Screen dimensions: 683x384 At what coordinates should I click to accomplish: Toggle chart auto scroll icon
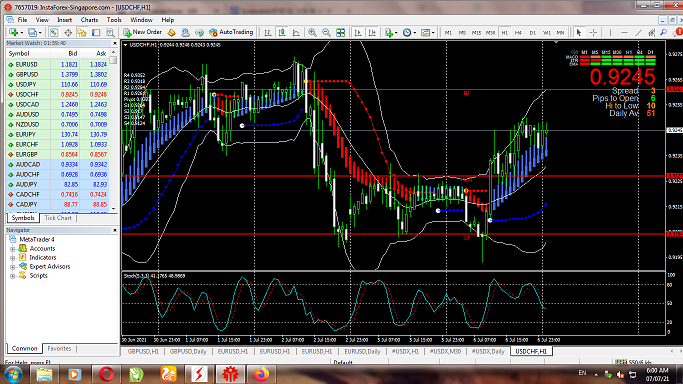click(358, 32)
